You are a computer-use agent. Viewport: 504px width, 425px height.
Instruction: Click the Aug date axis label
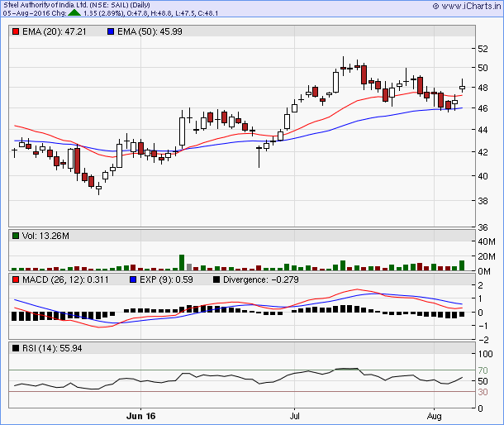click(x=435, y=416)
